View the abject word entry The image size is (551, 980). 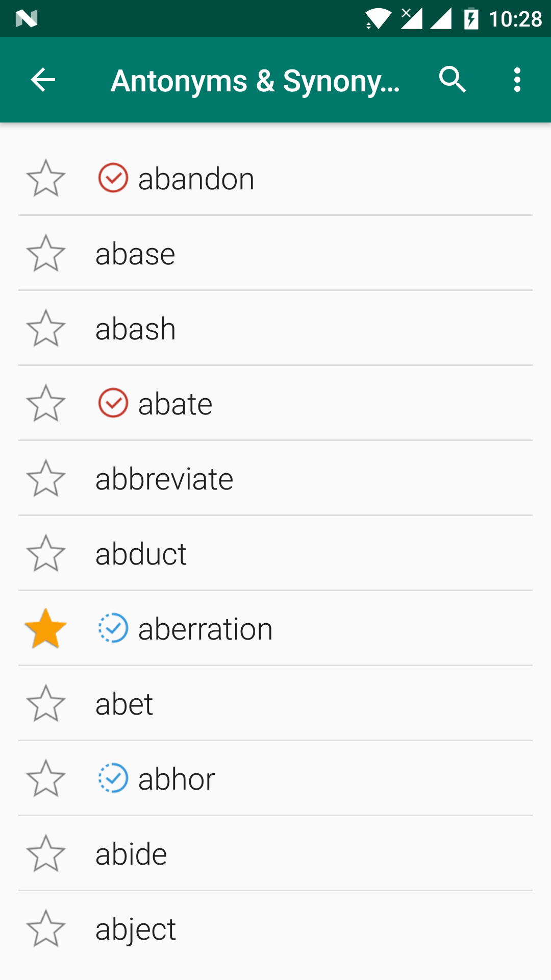[x=136, y=929]
